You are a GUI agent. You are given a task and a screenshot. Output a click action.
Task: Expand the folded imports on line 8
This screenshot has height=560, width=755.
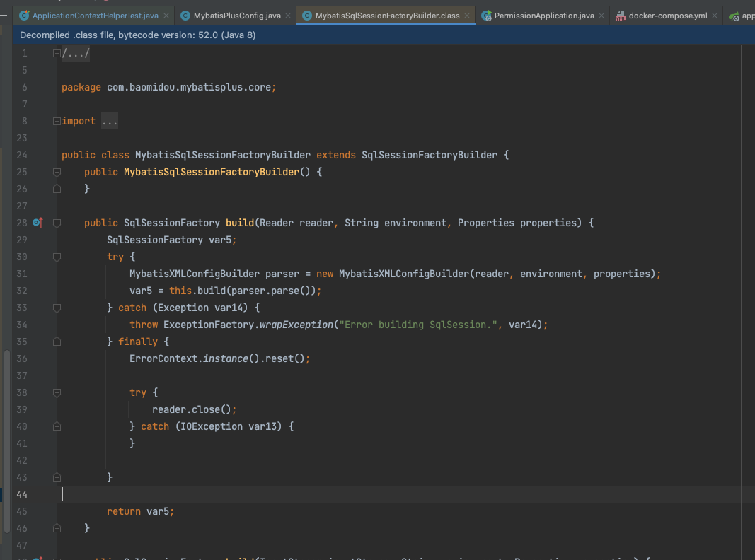click(57, 121)
